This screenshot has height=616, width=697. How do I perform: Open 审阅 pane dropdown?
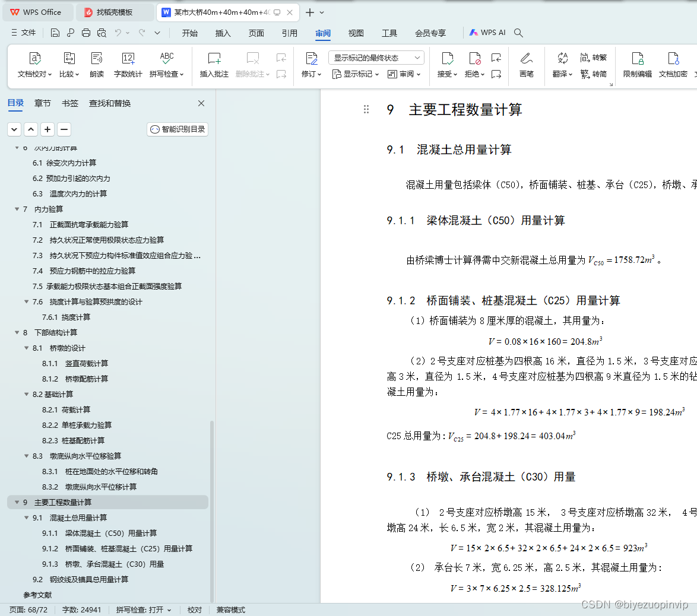coord(404,74)
